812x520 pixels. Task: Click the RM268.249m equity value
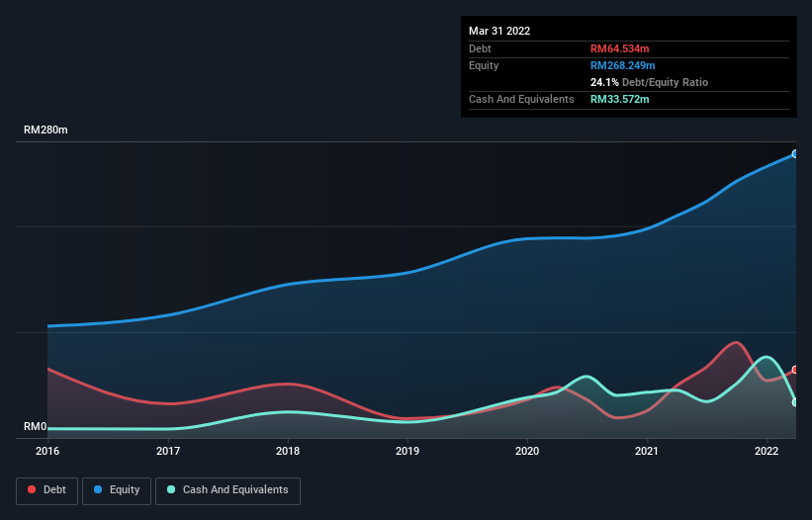click(622, 65)
